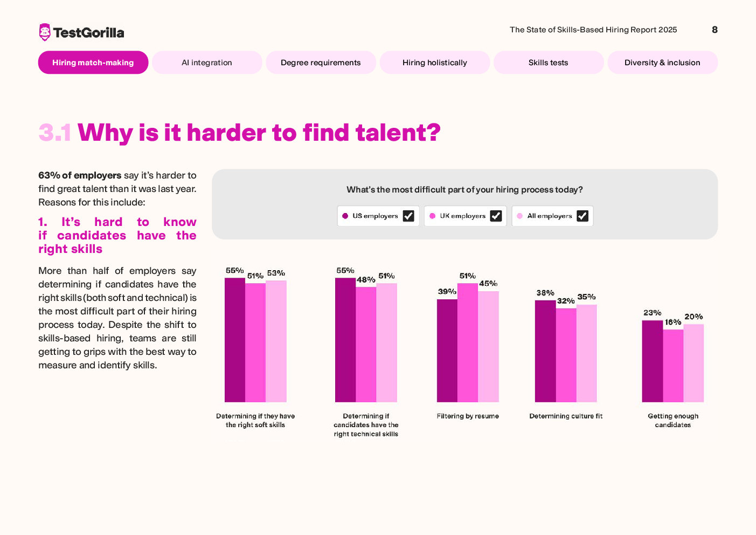Disable the All employers checkbox
Viewport: 756px width, 535px height.
[582, 216]
